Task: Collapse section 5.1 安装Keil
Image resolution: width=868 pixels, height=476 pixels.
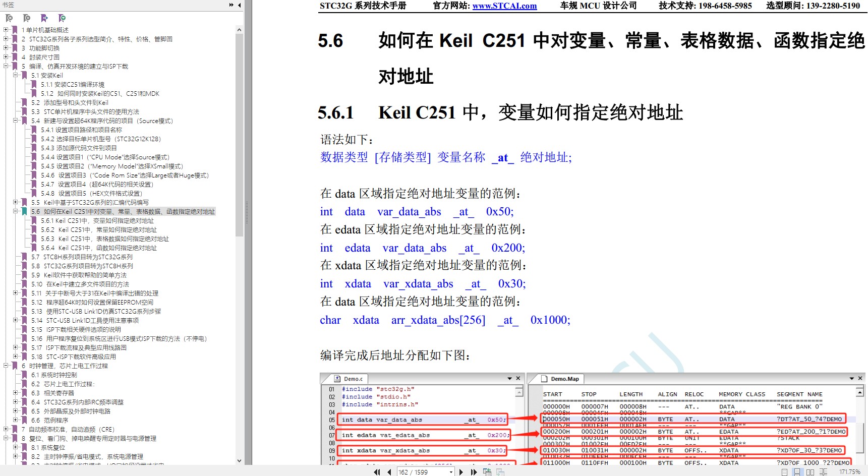Action: (x=16, y=75)
